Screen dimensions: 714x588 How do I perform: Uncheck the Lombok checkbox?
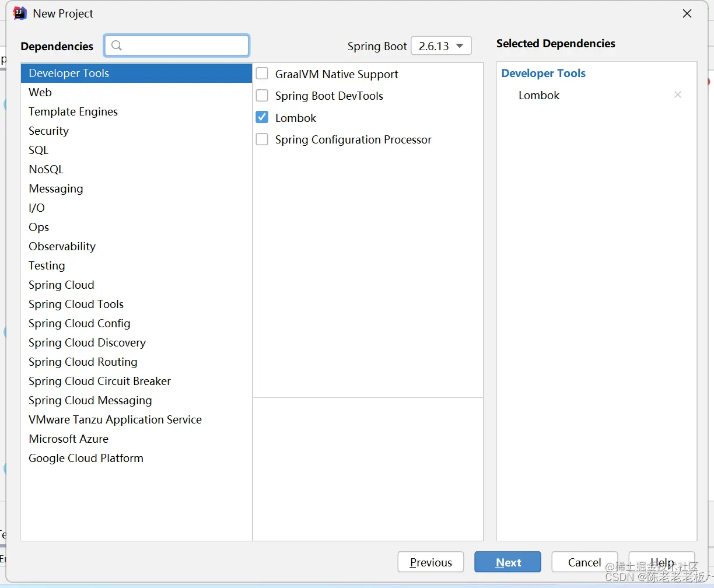coord(262,118)
